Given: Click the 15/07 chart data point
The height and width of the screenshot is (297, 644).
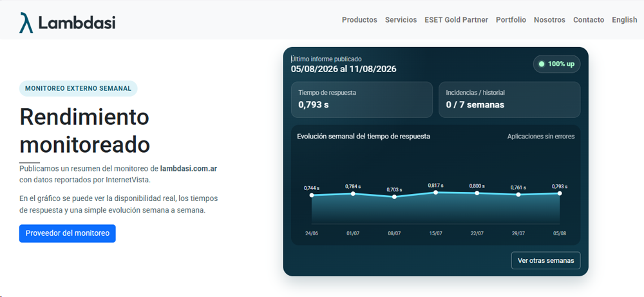Looking at the screenshot, I should click(436, 192).
